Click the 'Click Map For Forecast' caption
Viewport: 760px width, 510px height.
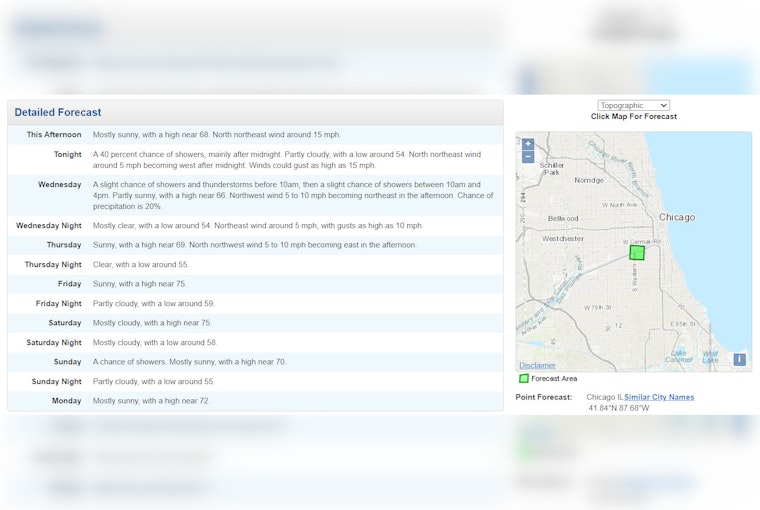(x=633, y=116)
